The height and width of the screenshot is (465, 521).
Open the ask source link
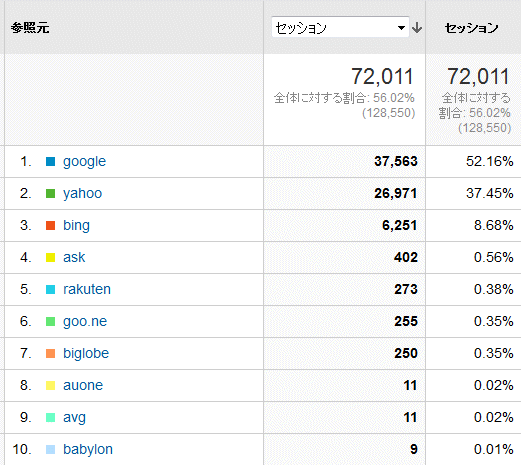pos(74,257)
